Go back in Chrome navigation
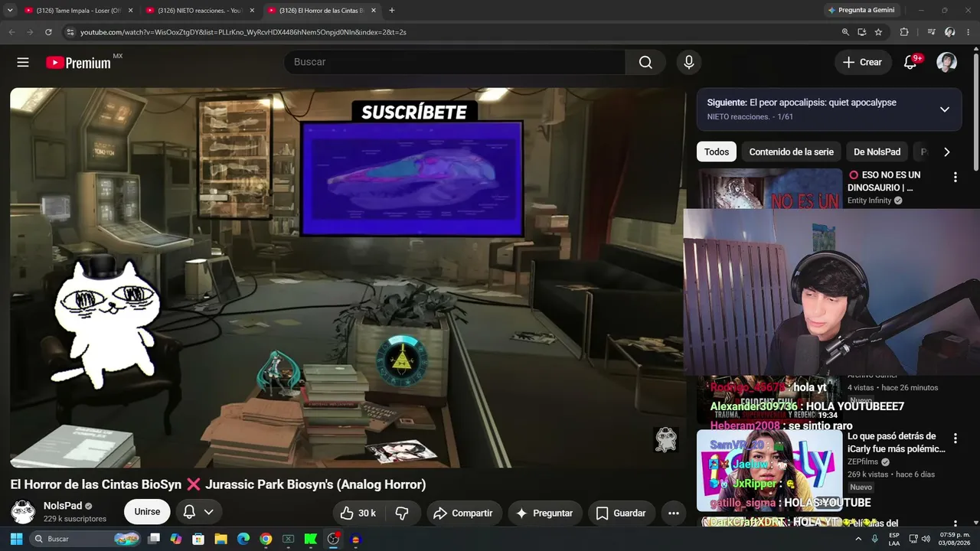The image size is (980, 551). click(11, 32)
